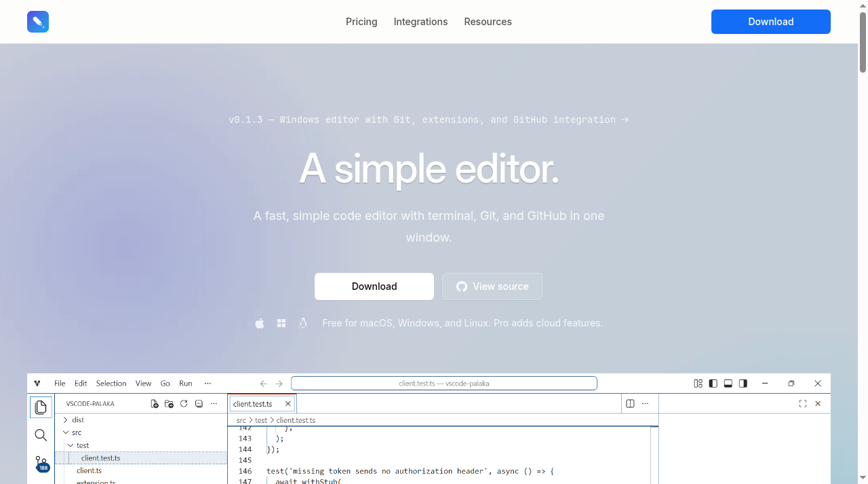Click the editor app logo in title bar
The width and height of the screenshot is (868, 484).
pos(37,384)
